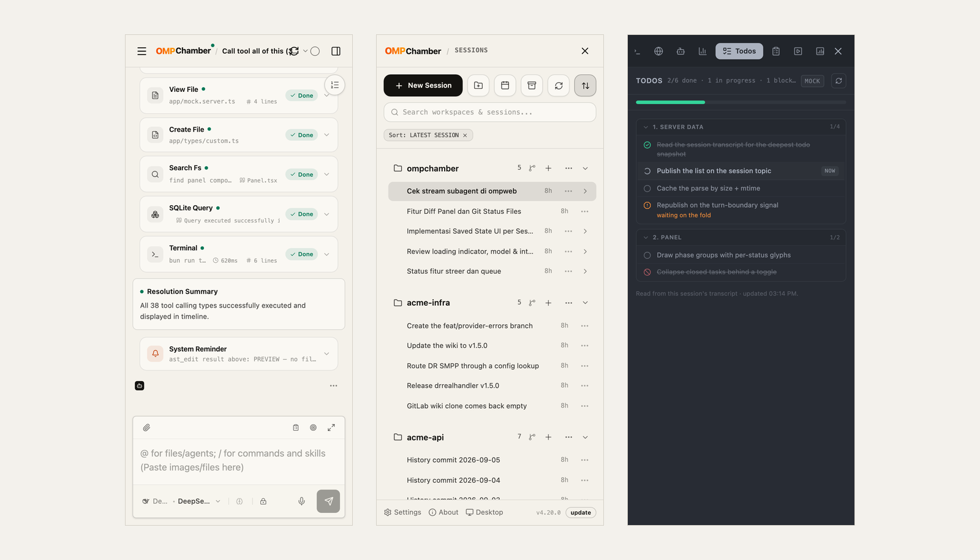This screenshot has width=980, height=560.
Task: Check off 'Cache the parse by size + mtime'
Action: [x=647, y=189]
